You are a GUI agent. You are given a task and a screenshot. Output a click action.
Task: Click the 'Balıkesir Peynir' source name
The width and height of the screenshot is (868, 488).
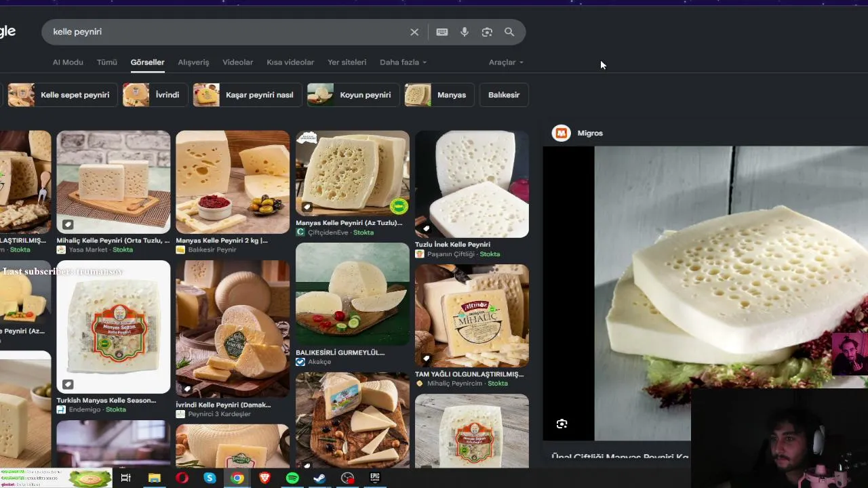212,249
